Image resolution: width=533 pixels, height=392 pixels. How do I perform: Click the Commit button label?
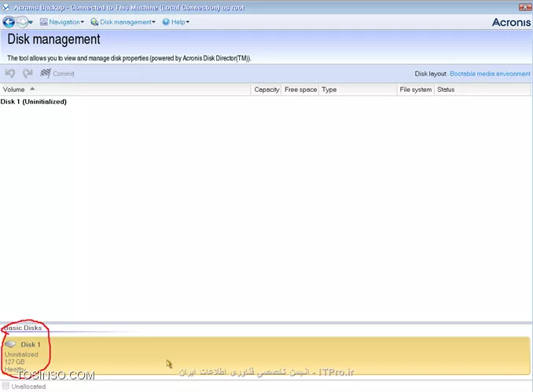coord(64,74)
